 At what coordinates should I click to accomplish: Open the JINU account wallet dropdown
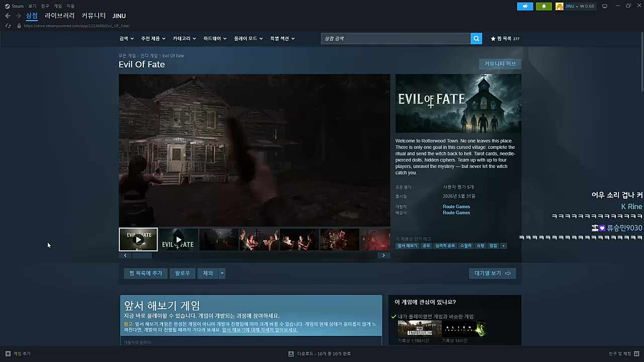coord(580,7)
